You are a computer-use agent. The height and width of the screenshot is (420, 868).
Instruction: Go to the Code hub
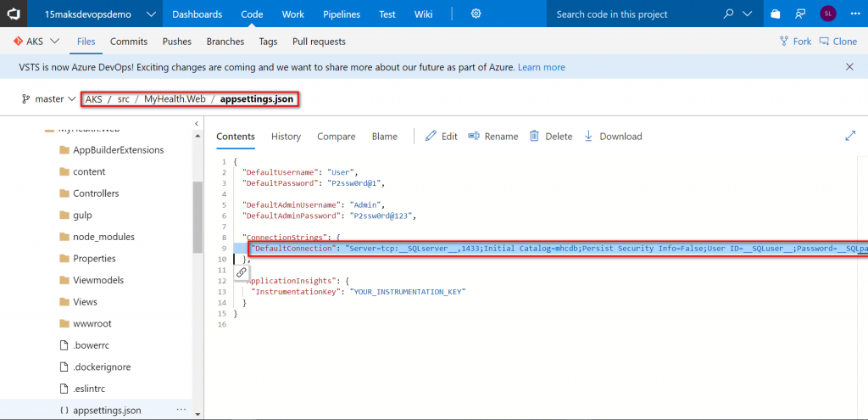[252, 14]
